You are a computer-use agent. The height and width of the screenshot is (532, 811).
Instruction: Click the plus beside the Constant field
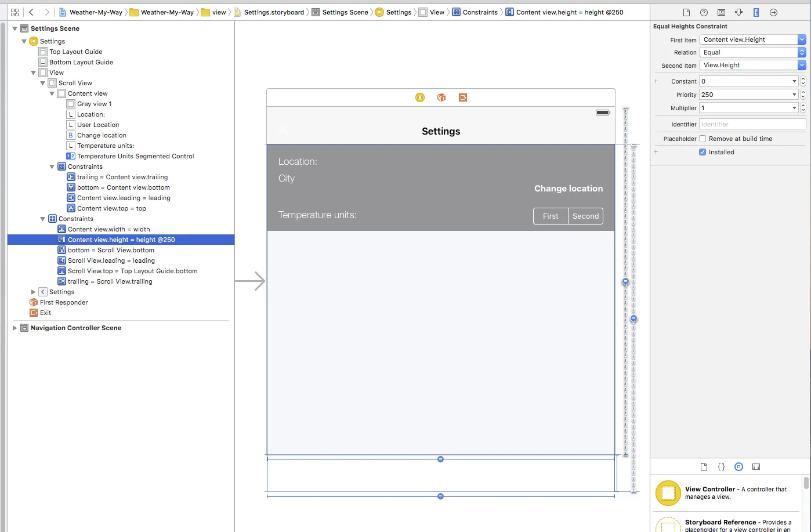point(656,81)
